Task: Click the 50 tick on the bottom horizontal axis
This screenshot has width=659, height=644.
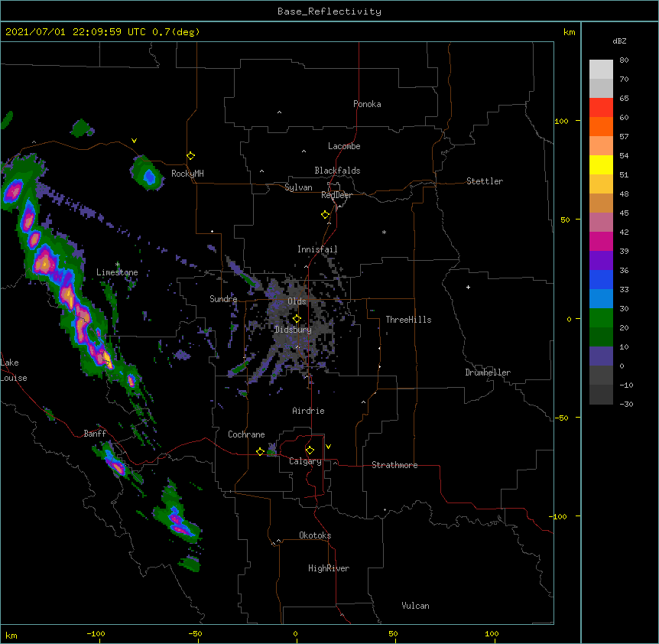Action: pos(393,633)
